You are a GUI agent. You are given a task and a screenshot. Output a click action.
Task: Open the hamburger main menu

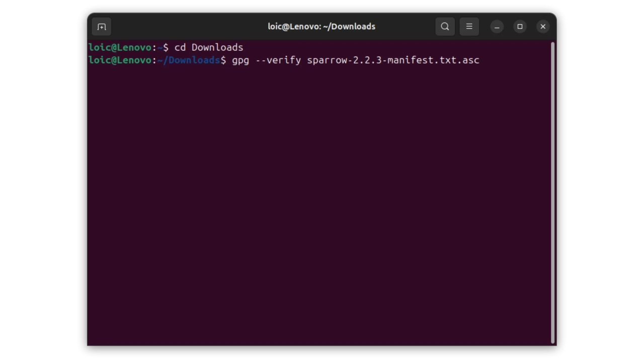tap(469, 27)
